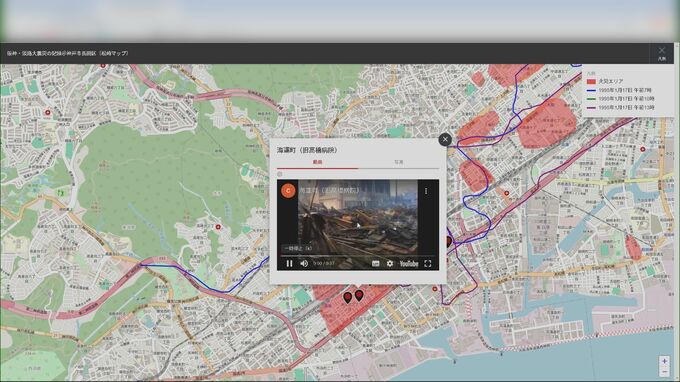Pause the YouTube video playback

[289, 263]
